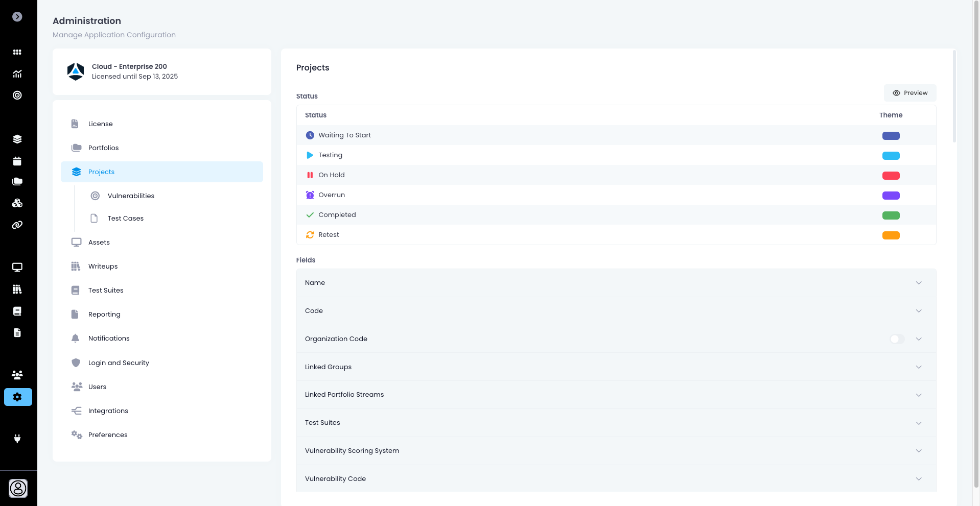Open the Integrations settings page
This screenshot has width=980, height=506.
coord(108,411)
